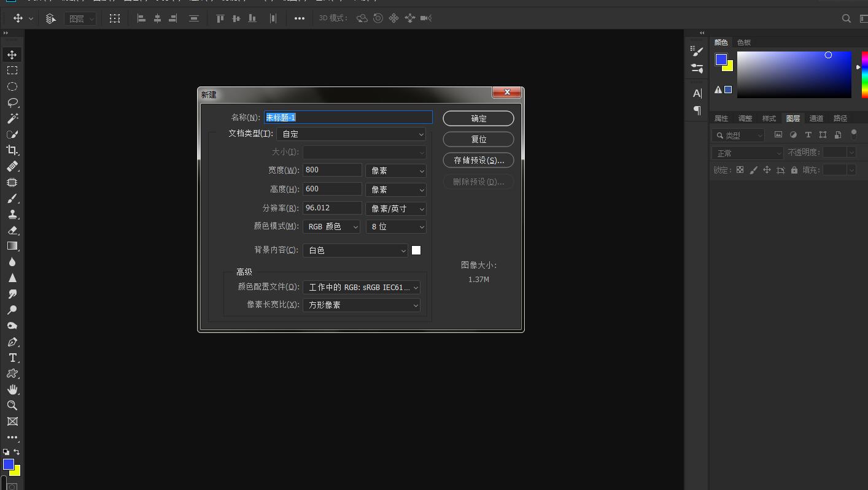Viewport: 868px width, 490px height.
Task: Choose the Horizontal Type tool
Action: [12, 358]
